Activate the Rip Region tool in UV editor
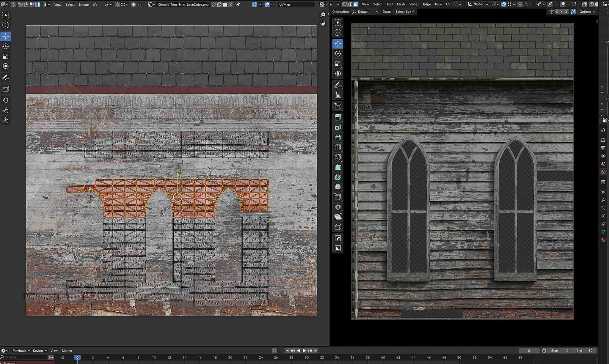Screen dimensions: 609x364 point(6,89)
